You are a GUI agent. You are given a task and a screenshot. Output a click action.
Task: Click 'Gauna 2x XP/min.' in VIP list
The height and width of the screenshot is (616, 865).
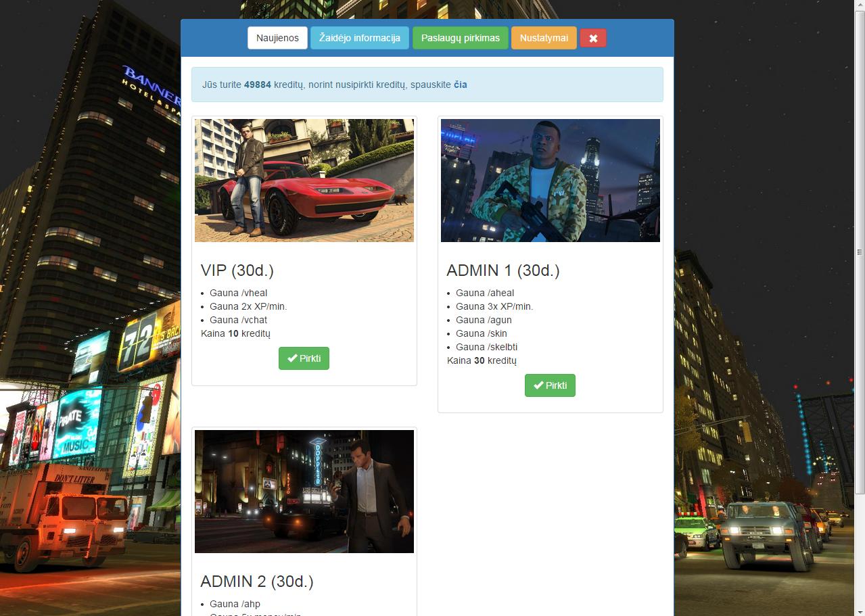248,306
